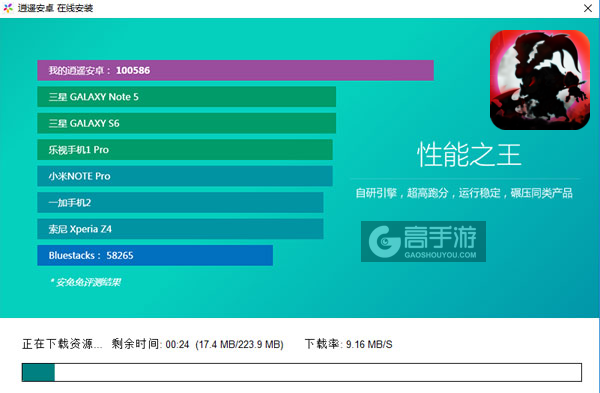Select the Bluestacks 58265 bar
This screenshot has height=393, width=600.
coord(155,255)
